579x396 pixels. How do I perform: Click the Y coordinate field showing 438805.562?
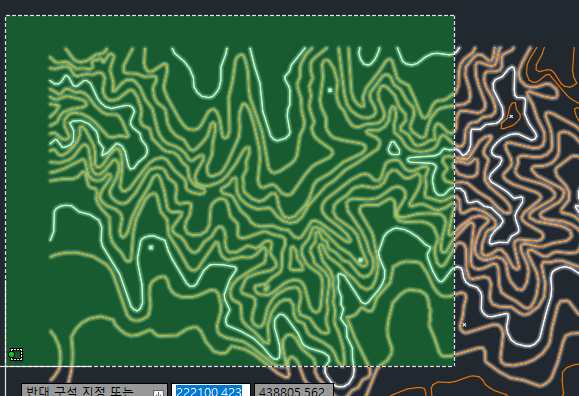pos(294,390)
